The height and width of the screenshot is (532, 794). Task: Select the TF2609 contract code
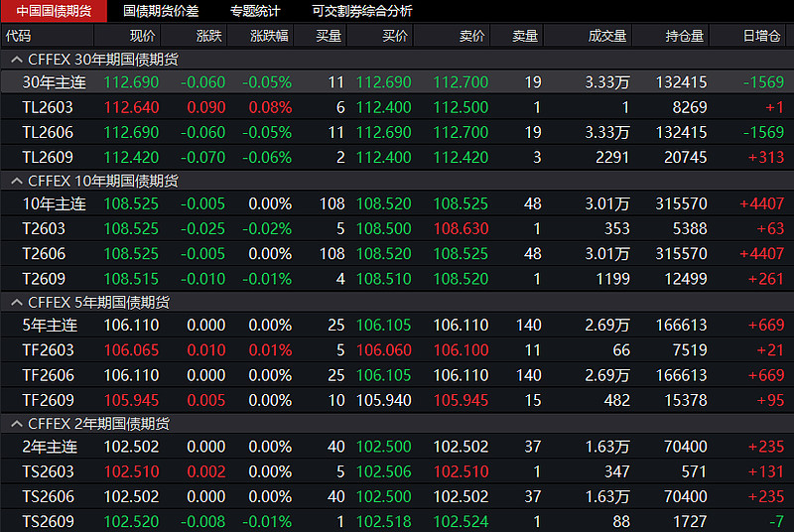(x=48, y=400)
